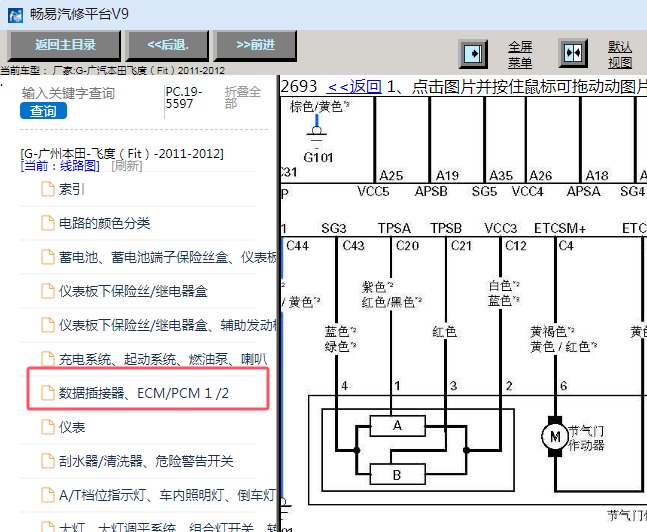
Task: Click the default view split icon
Action: point(573,53)
